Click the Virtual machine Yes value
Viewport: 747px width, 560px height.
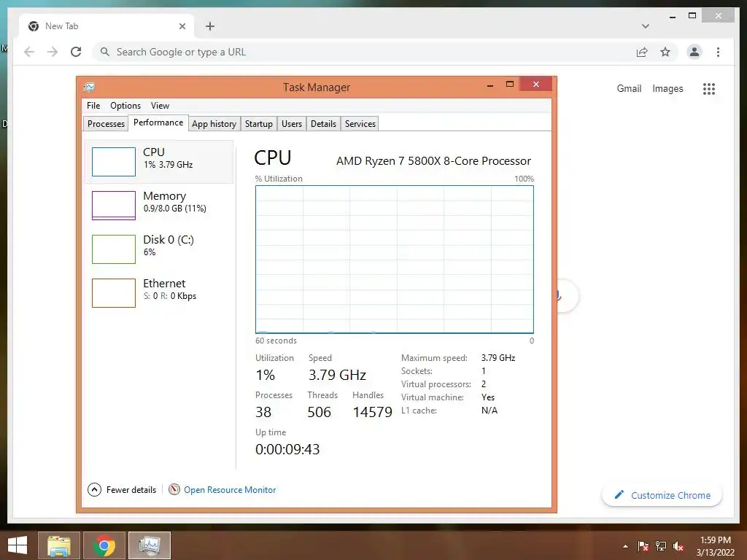pos(488,397)
